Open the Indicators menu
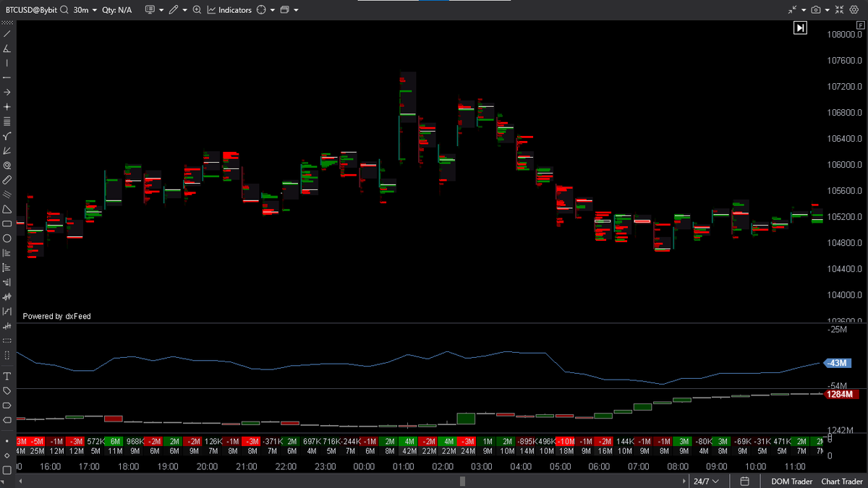 (229, 10)
